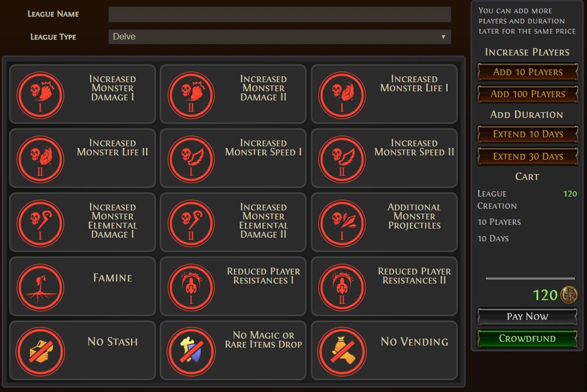Select the Increased Monster Damage II icon

click(x=191, y=95)
